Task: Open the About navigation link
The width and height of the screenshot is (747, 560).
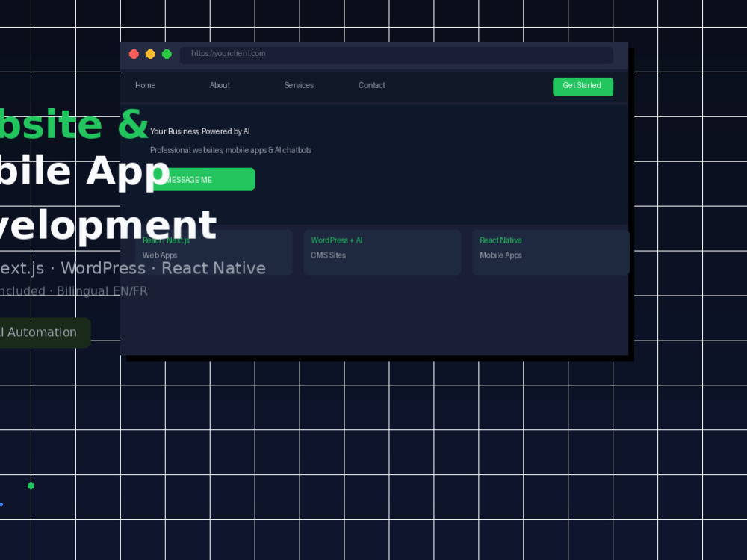Action: click(x=220, y=85)
